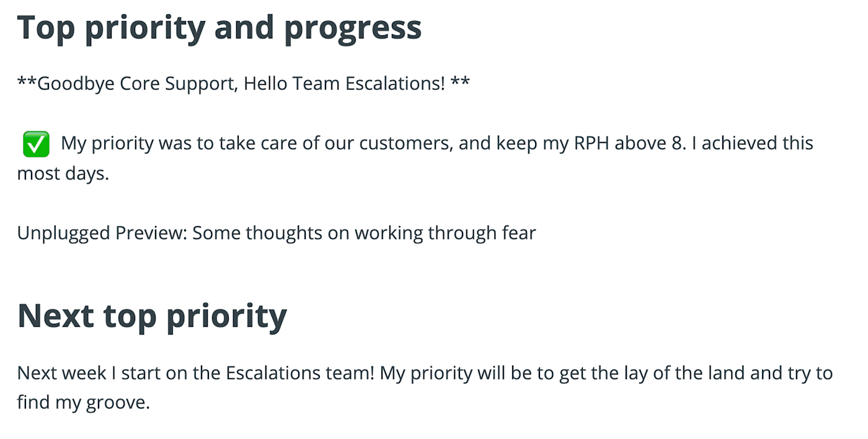Click the 'Goodbye Core Support, Hello Team Escalations!' line
This screenshot has height=439, width=868.
(244, 83)
